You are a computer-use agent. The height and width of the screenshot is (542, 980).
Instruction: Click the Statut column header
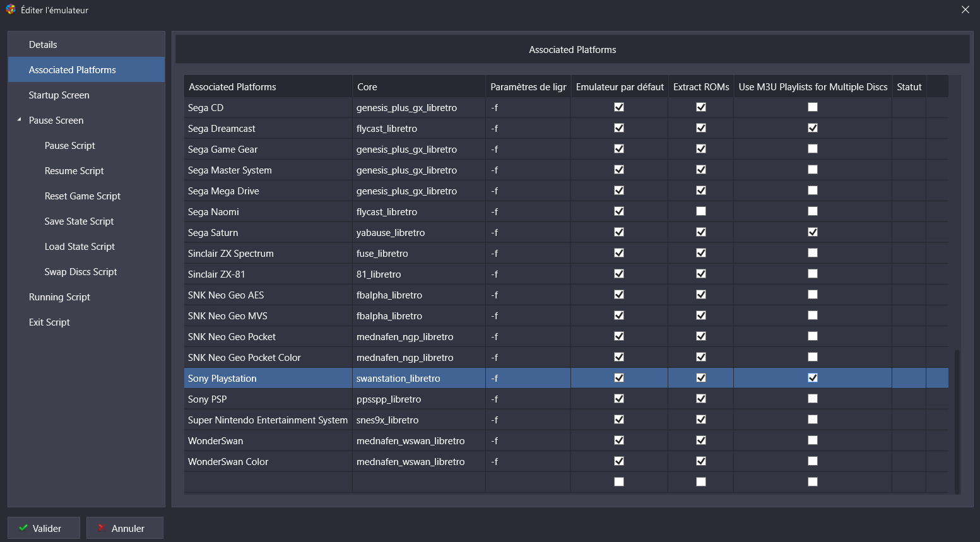pos(909,86)
